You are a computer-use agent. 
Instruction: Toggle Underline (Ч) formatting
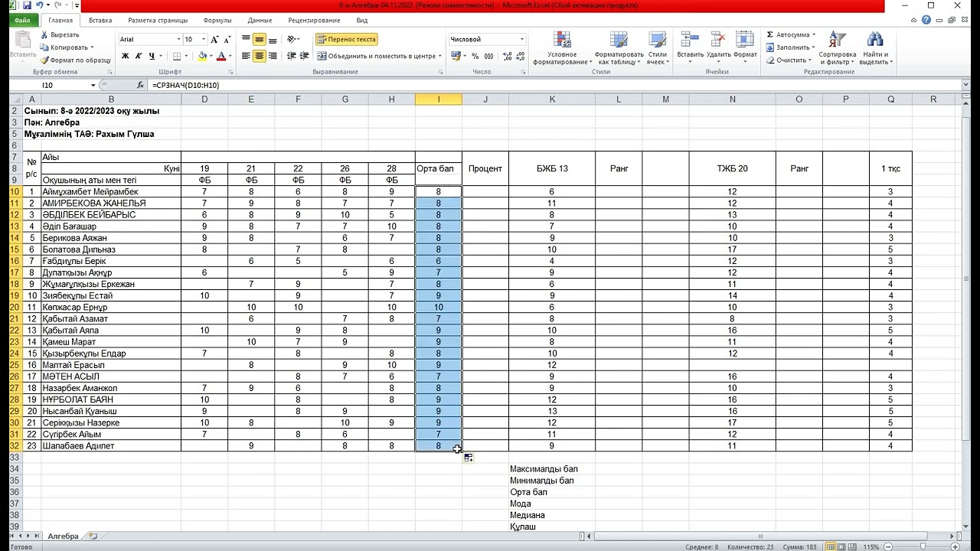tap(152, 56)
